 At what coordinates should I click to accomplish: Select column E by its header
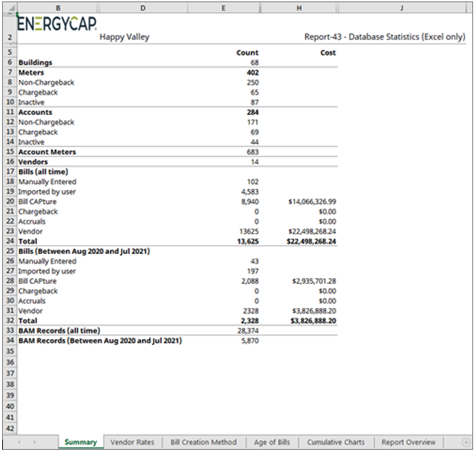tap(223, 7)
